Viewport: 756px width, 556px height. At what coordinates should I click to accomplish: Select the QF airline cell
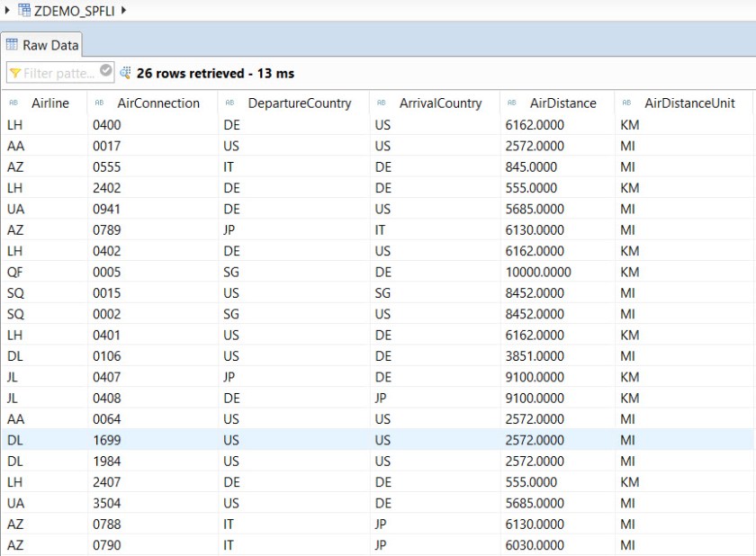(15, 272)
